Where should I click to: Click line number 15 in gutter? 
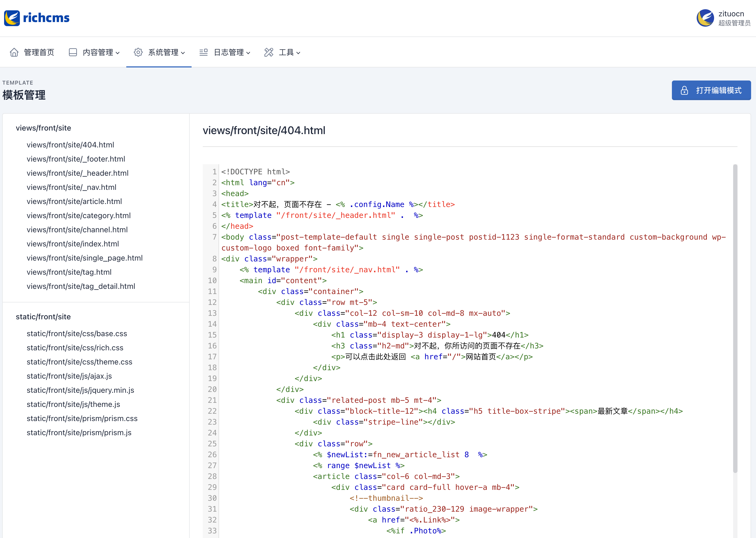pos(212,335)
